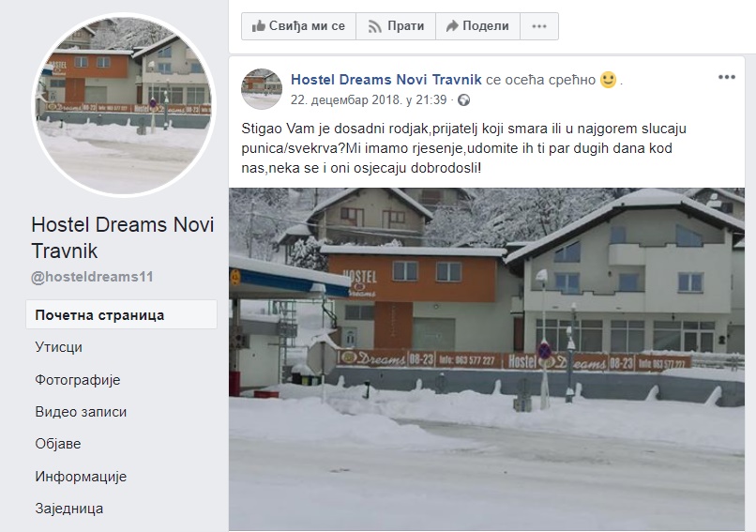Select the Објаве sidebar item
Image resolution: width=756 pixels, height=532 pixels.
[58, 444]
